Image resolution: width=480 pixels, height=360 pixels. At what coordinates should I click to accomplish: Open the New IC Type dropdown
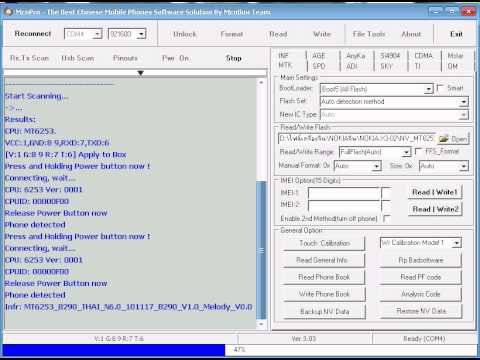[464, 115]
